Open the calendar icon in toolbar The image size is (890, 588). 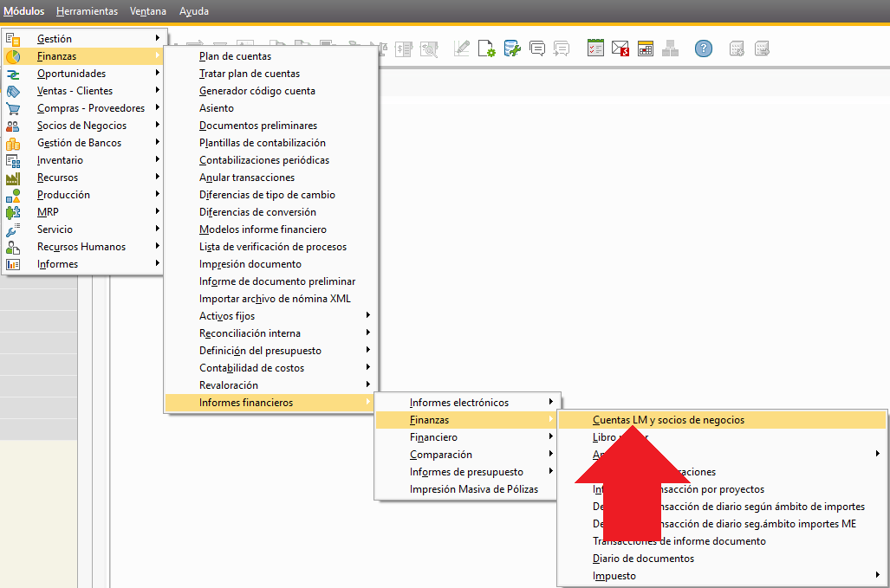point(645,48)
